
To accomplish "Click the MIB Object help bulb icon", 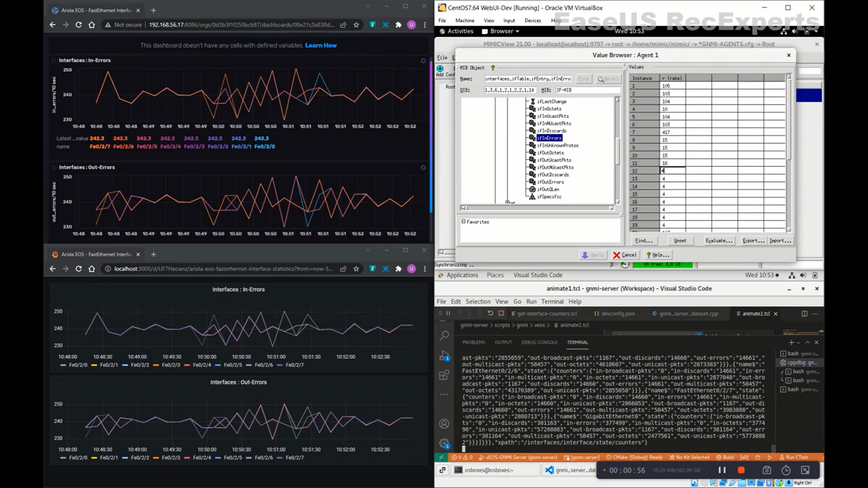I will tap(493, 68).
